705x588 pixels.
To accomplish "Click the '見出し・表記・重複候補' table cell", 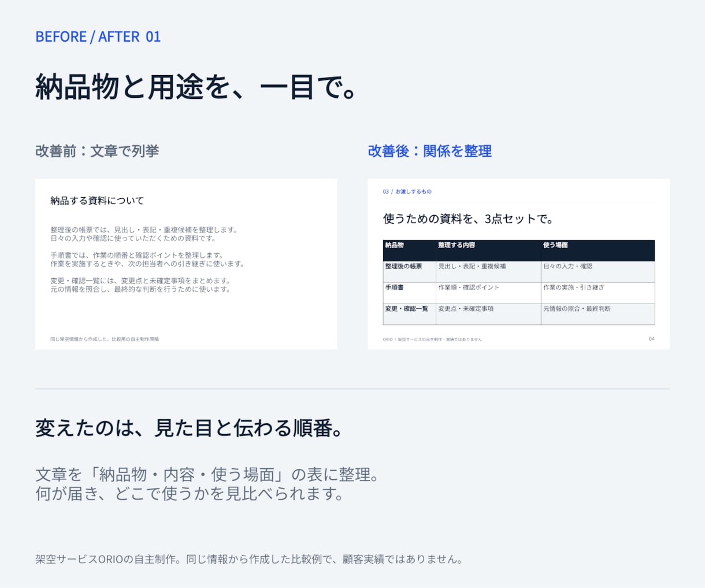I will pos(488,272).
